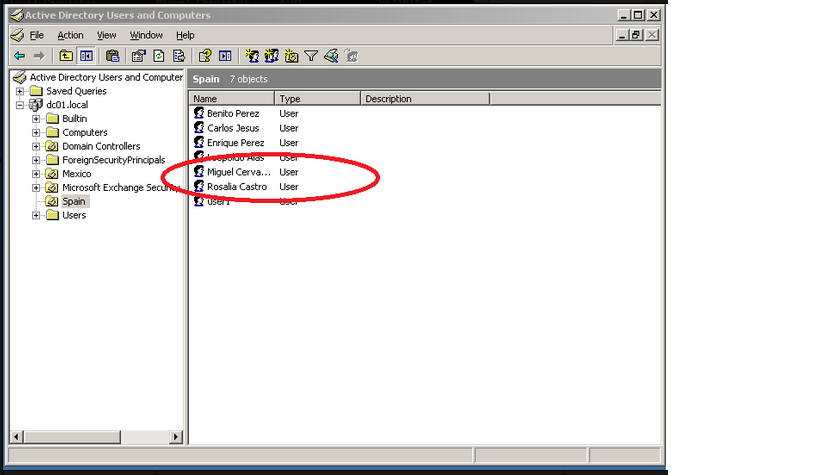Screen dimensions: 819x475
Task: Open filter options funnel icon
Action: pos(311,55)
